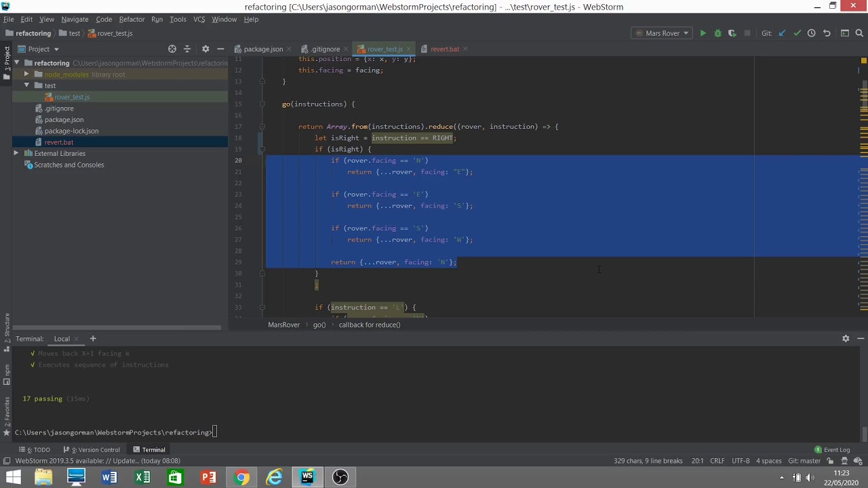Open Word from the Windows taskbar
868x488 pixels.
(109, 477)
